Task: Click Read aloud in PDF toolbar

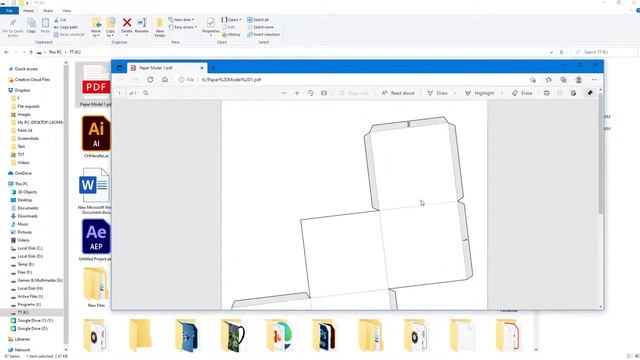Action: (398, 93)
